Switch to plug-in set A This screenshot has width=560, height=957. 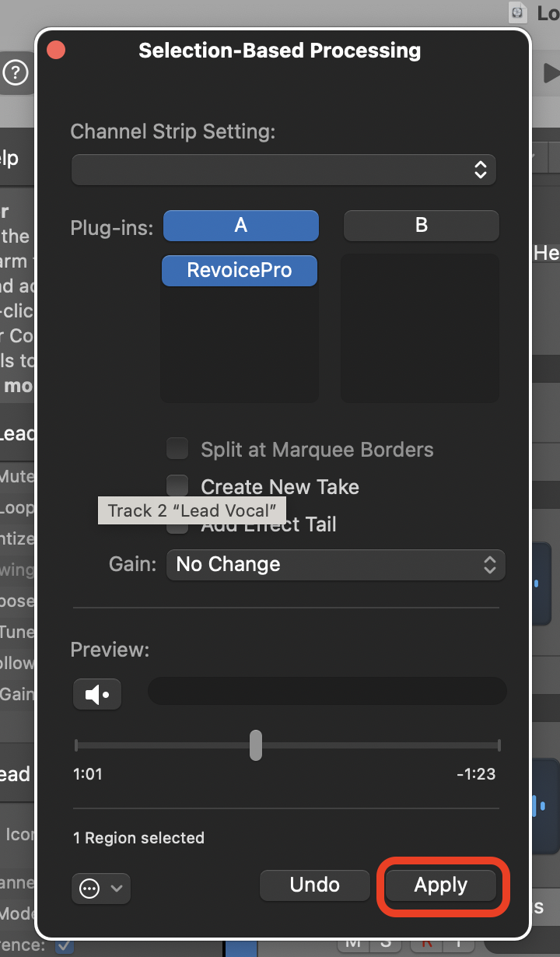[x=240, y=226]
